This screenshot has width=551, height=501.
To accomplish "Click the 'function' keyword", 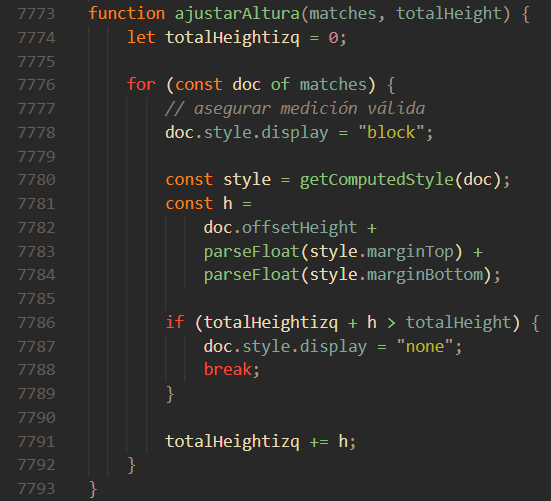I will pyautogui.click(x=127, y=14).
